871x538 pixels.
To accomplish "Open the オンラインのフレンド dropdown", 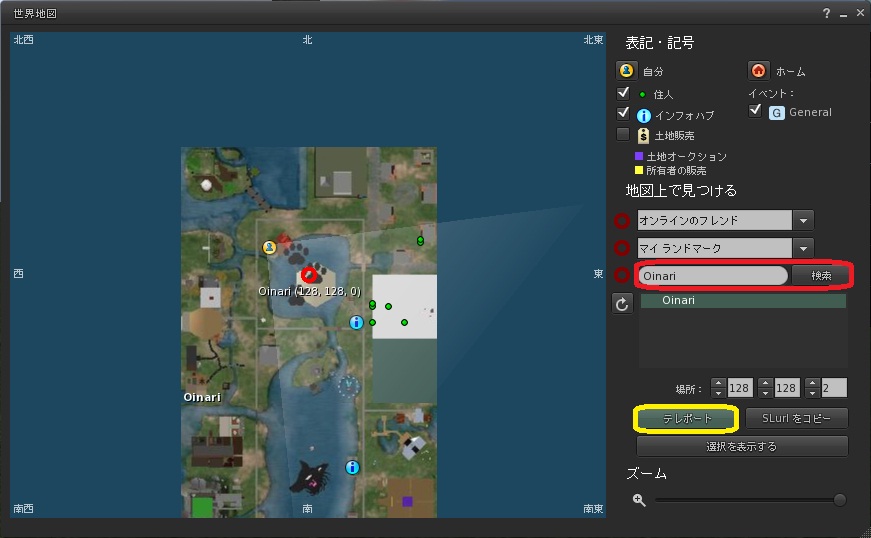I will point(804,220).
